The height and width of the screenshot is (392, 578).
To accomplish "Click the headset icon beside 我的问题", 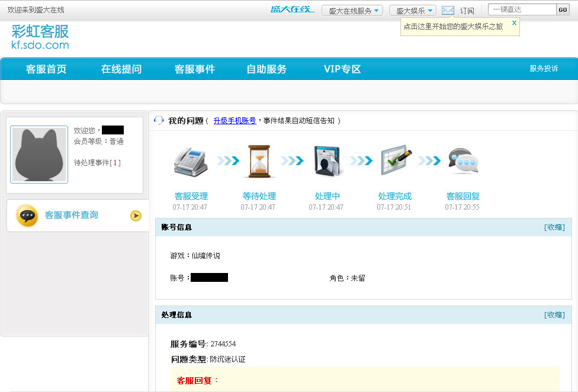I will click(159, 120).
